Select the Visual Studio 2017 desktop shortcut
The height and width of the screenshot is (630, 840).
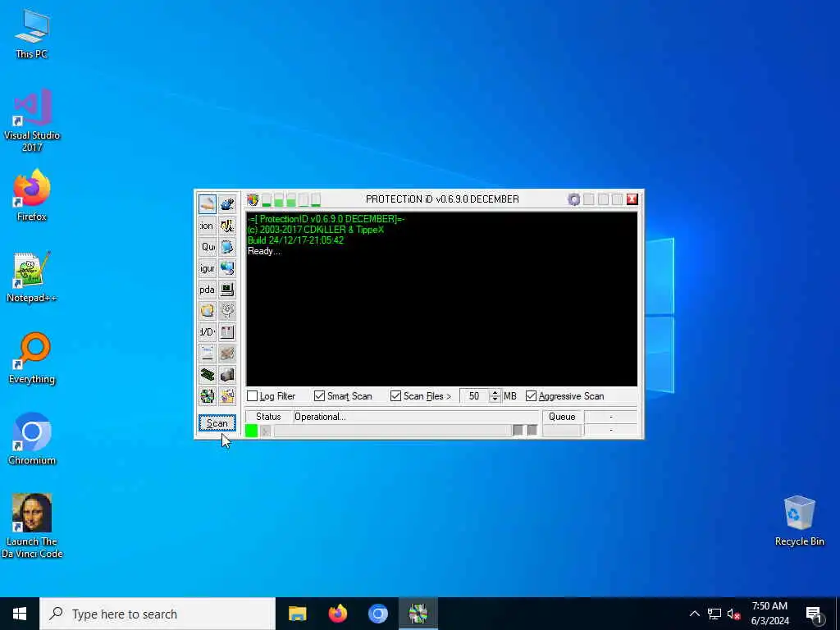(x=32, y=121)
